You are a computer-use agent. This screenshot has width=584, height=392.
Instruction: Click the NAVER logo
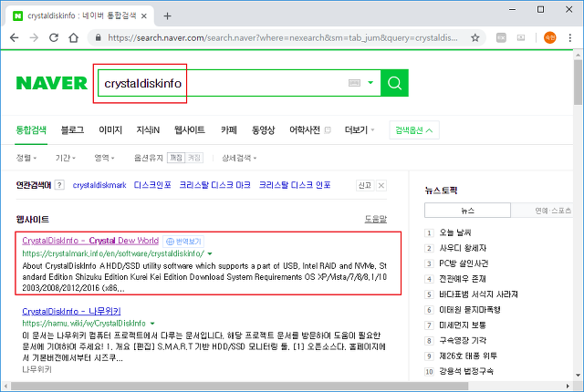coord(52,83)
